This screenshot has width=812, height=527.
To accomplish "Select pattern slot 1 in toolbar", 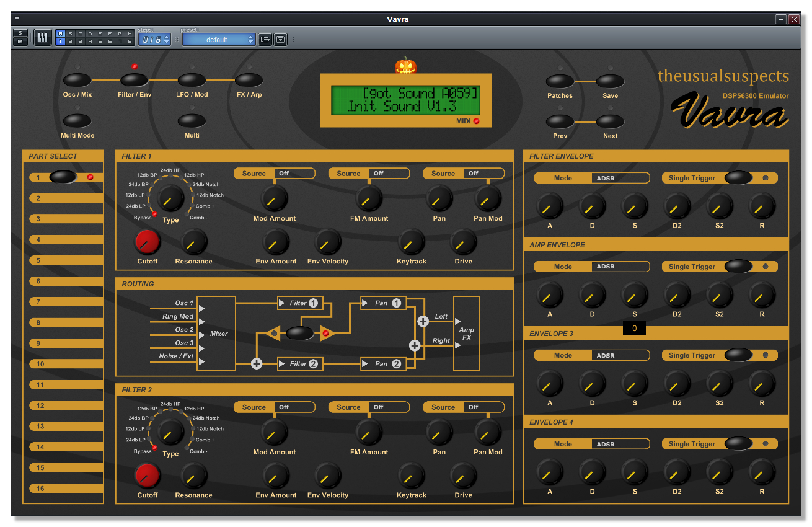I will click(60, 42).
